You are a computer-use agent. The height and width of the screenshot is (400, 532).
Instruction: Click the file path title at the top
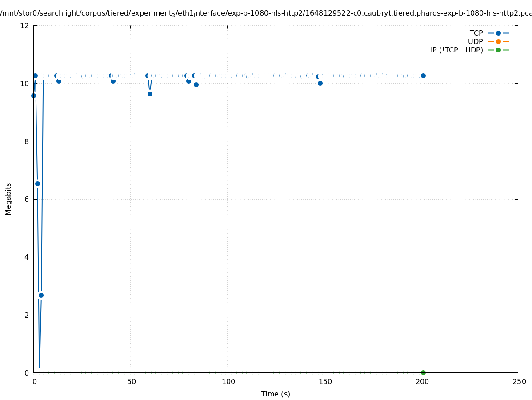[x=266, y=13]
